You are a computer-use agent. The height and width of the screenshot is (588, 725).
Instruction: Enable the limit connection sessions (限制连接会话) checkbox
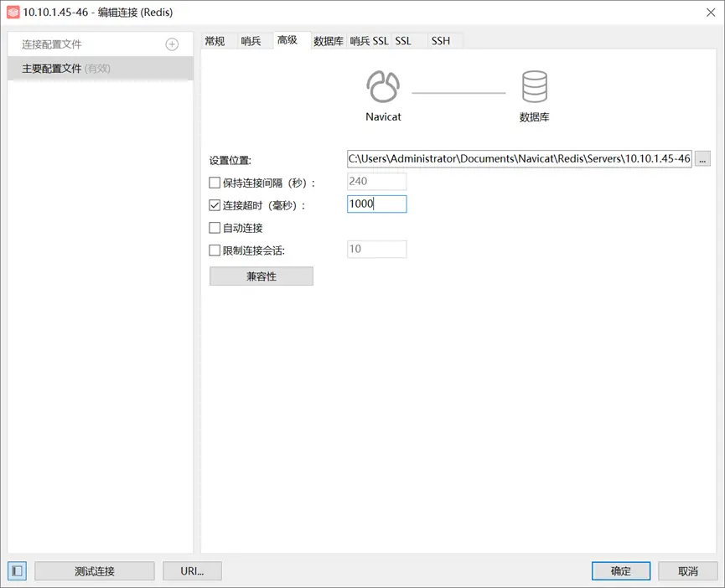[215, 250]
